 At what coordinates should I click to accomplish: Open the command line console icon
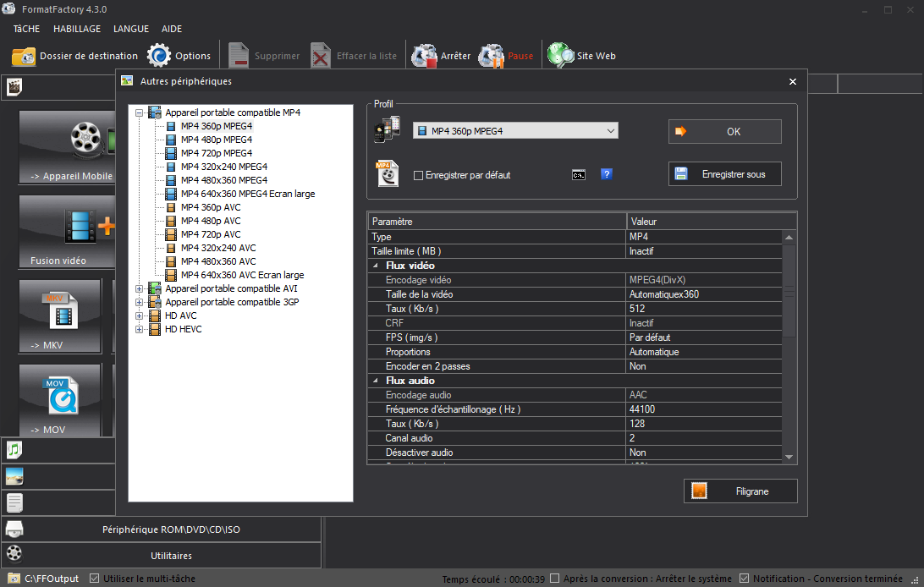[x=579, y=175]
